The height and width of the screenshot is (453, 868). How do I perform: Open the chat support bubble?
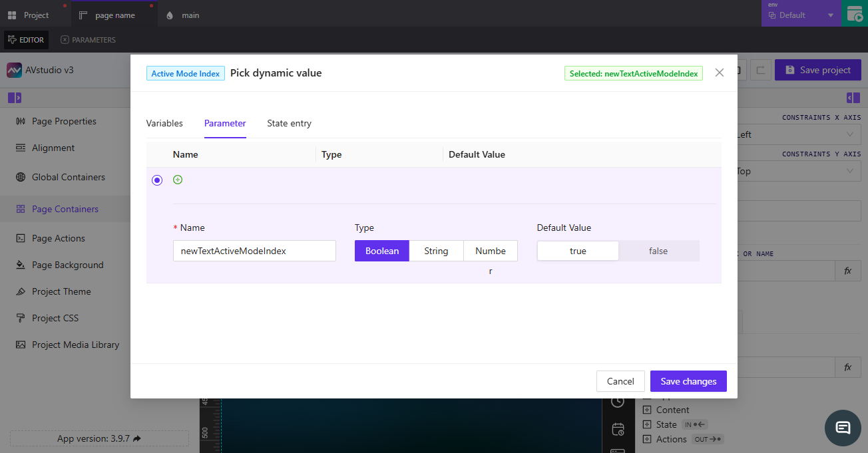click(x=843, y=428)
